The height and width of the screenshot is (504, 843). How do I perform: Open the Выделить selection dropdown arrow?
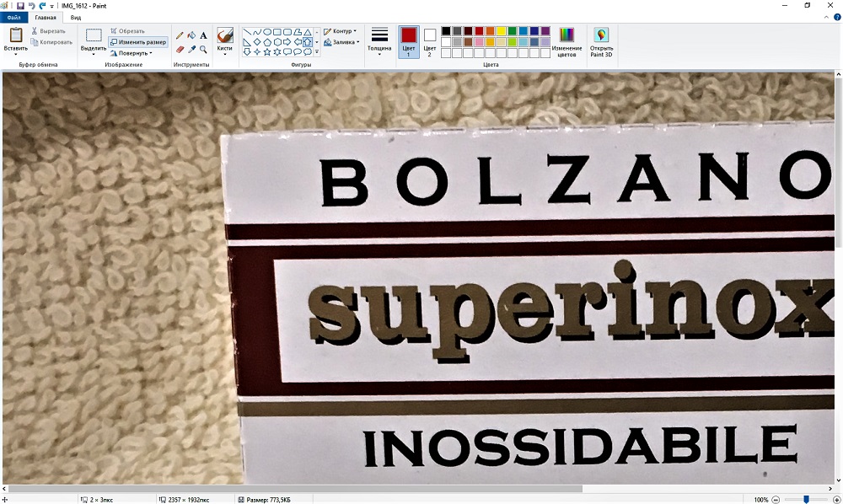click(x=94, y=52)
